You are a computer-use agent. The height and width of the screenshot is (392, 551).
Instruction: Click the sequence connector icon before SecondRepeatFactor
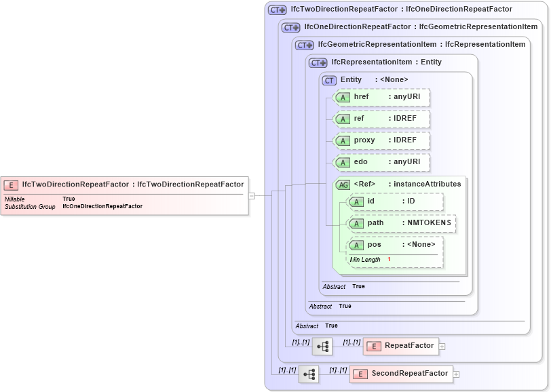309,373
